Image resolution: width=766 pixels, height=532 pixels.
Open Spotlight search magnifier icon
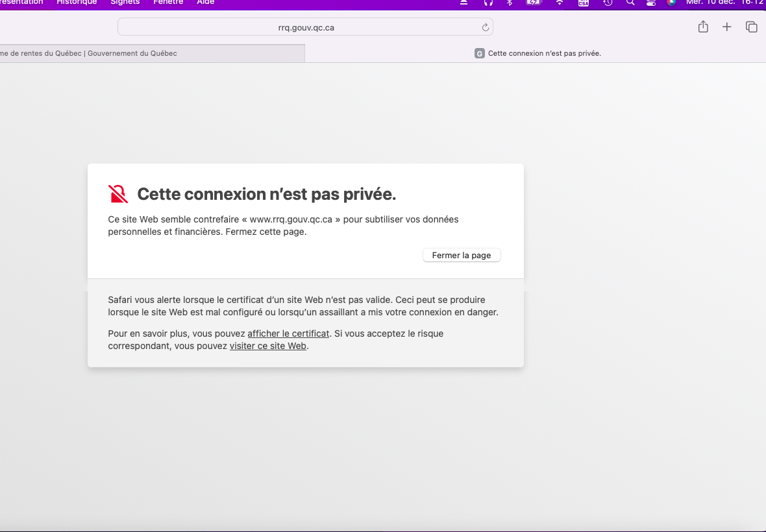(x=630, y=3)
